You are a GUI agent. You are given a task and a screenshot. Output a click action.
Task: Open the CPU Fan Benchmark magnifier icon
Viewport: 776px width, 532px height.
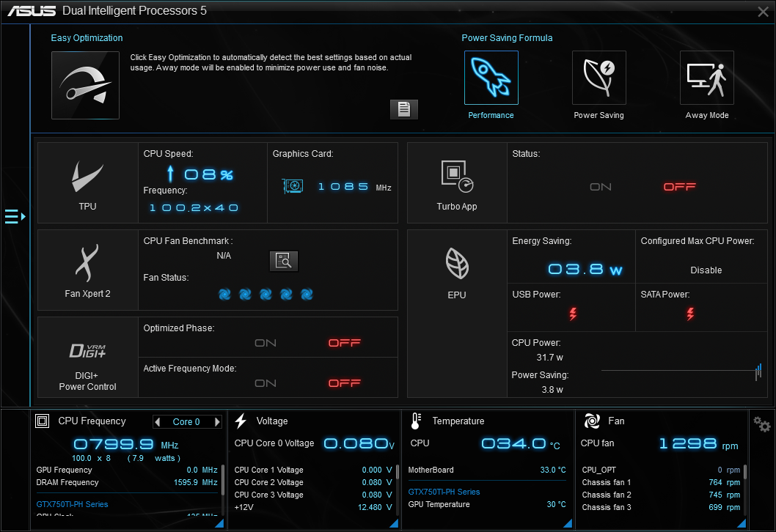pos(284,261)
